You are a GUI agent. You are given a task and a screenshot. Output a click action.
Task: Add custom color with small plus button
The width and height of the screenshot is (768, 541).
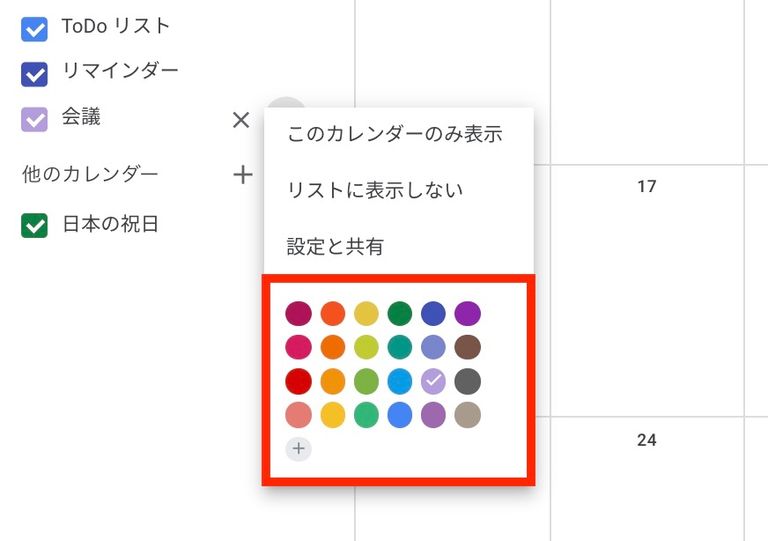[x=298, y=448]
